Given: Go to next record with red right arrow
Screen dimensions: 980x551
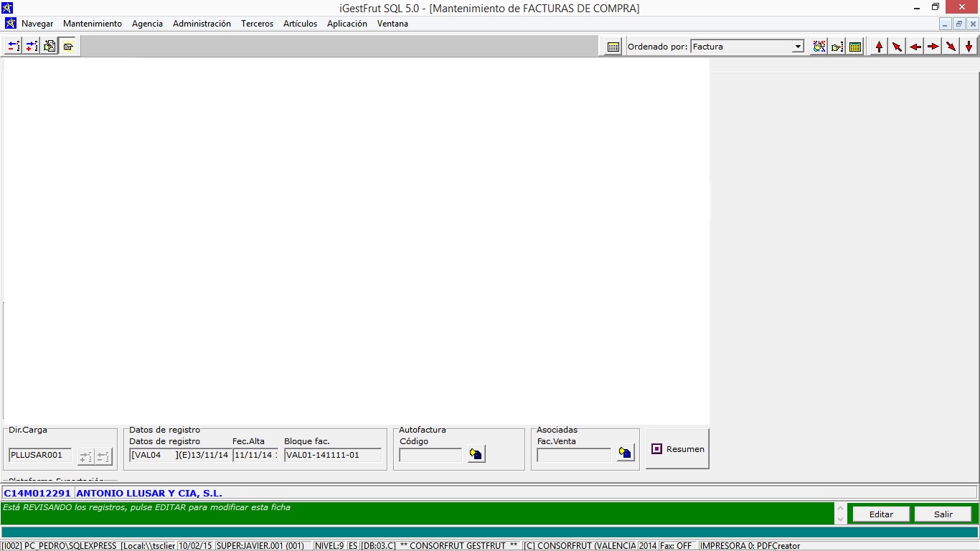Looking at the screenshot, I should pos(933,47).
